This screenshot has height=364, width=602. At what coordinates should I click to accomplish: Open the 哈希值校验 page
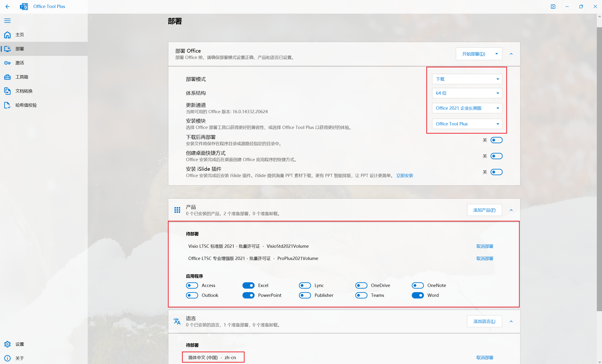point(44,105)
